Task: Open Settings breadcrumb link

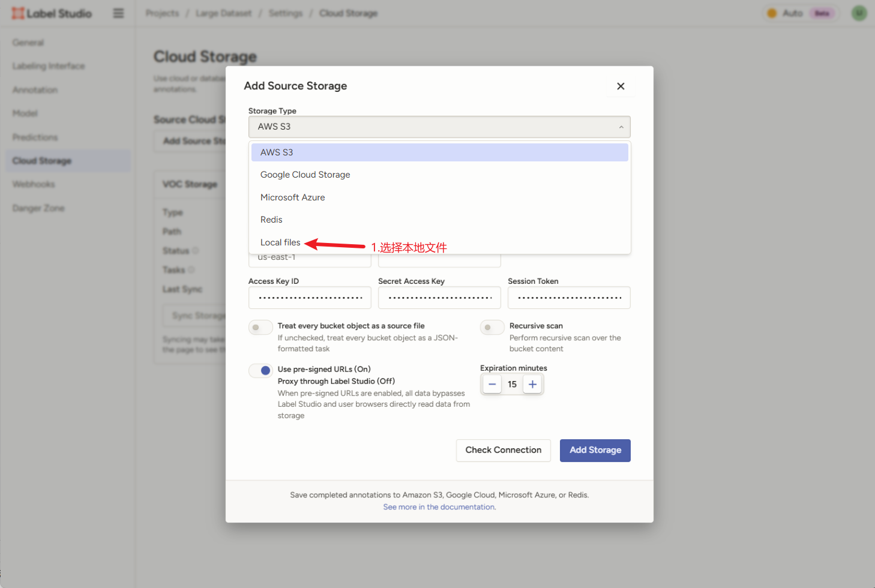Action: click(286, 13)
